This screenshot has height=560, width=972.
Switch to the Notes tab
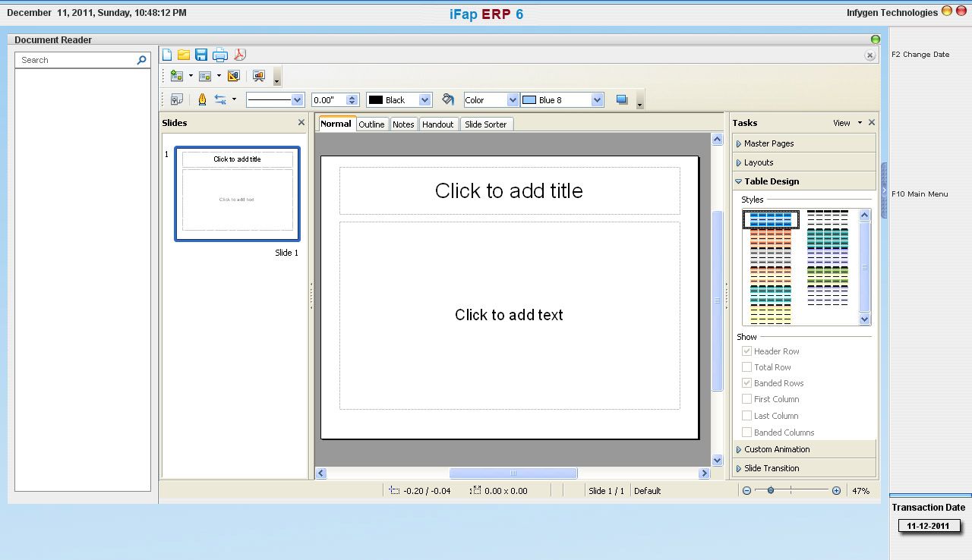403,124
